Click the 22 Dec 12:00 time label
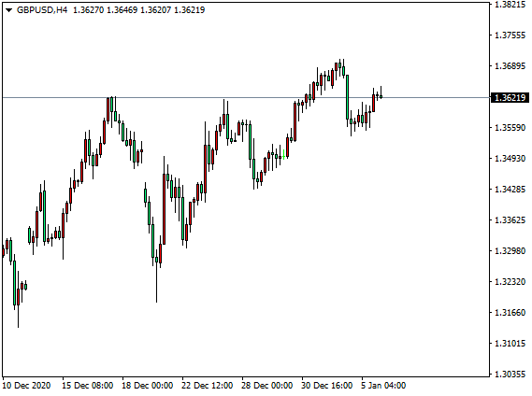Image resolution: width=532 pixels, height=396 pixels. [208, 386]
